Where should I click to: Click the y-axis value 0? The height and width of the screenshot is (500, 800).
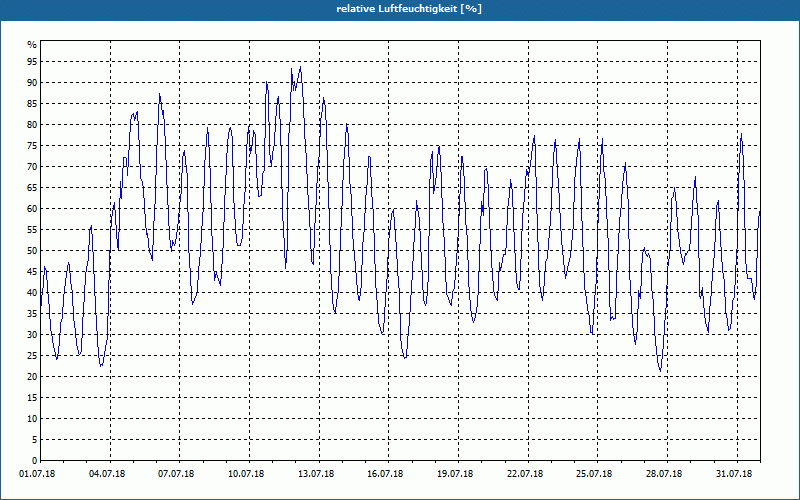pos(35,461)
